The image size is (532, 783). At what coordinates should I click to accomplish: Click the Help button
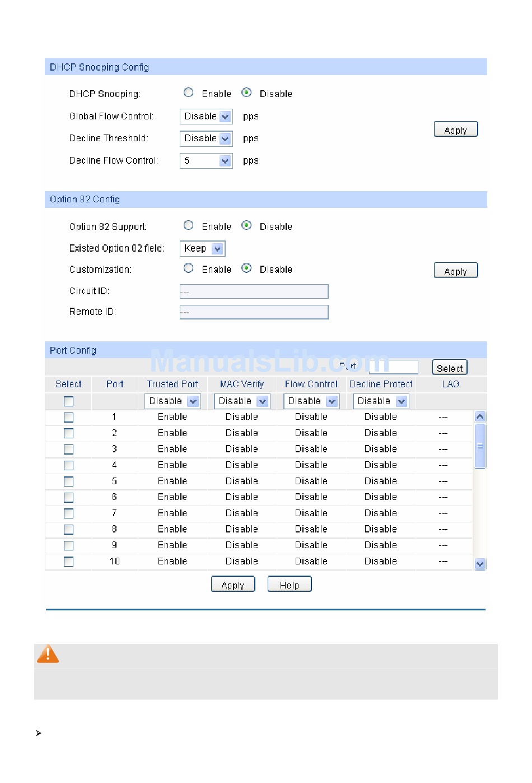[x=290, y=585]
